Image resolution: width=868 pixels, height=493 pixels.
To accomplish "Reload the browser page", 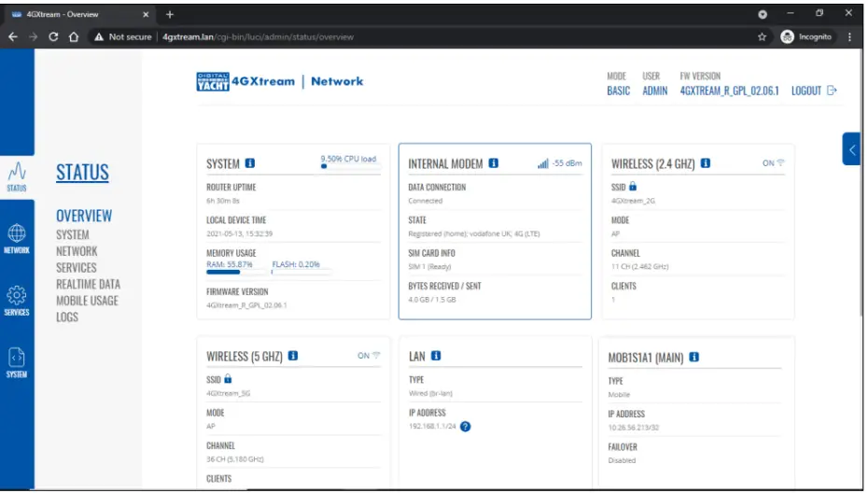I will click(53, 37).
